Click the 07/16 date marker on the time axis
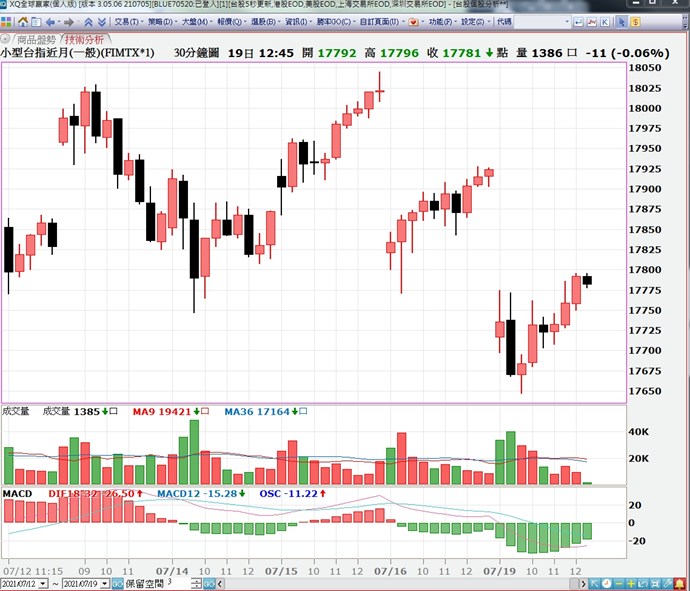The height and width of the screenshot is (591, 690). pos(390,571)
